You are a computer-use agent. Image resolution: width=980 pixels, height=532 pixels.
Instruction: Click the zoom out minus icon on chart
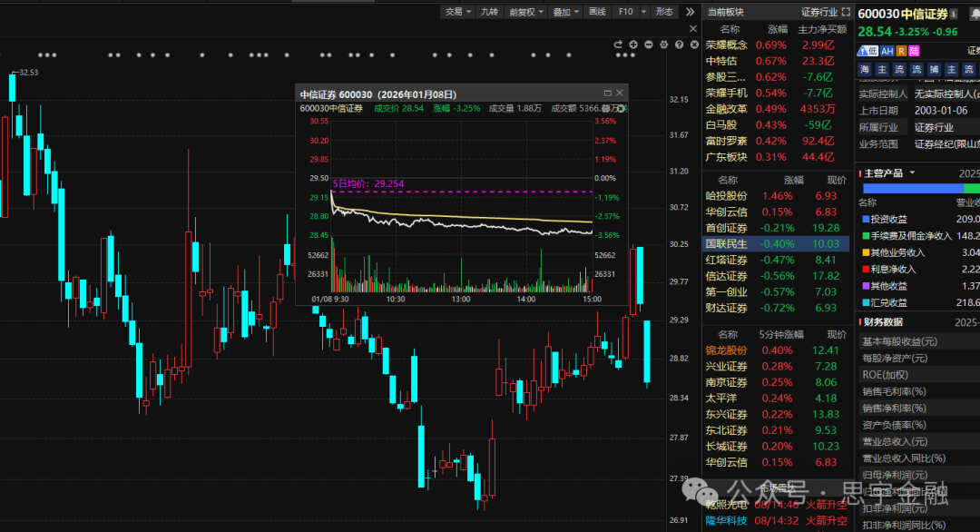point(648,44)
